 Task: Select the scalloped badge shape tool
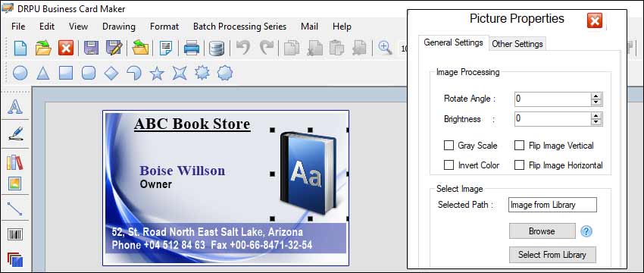pyautogui.click(x=225, y=74)
